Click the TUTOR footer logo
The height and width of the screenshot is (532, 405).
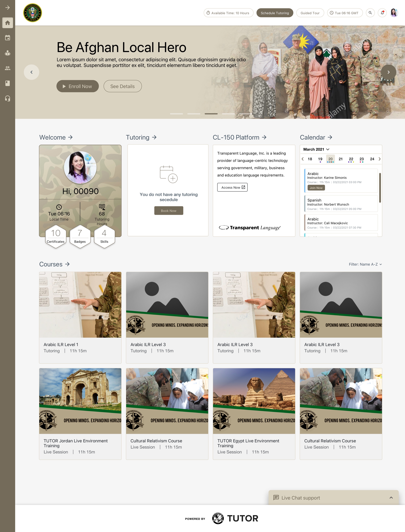pos(235,518)
